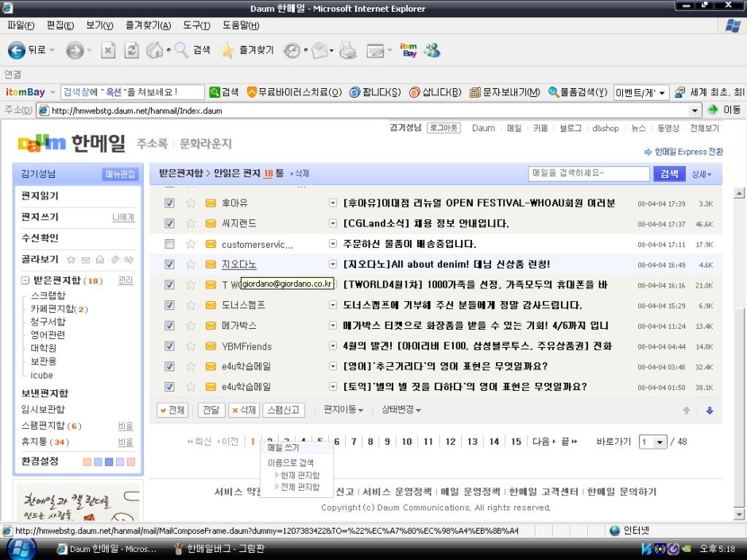The height and width of the screenshot is (560, 747).
Task: Open the 검색 magnifier in the IE toolbar
Action: pos(181,50)
